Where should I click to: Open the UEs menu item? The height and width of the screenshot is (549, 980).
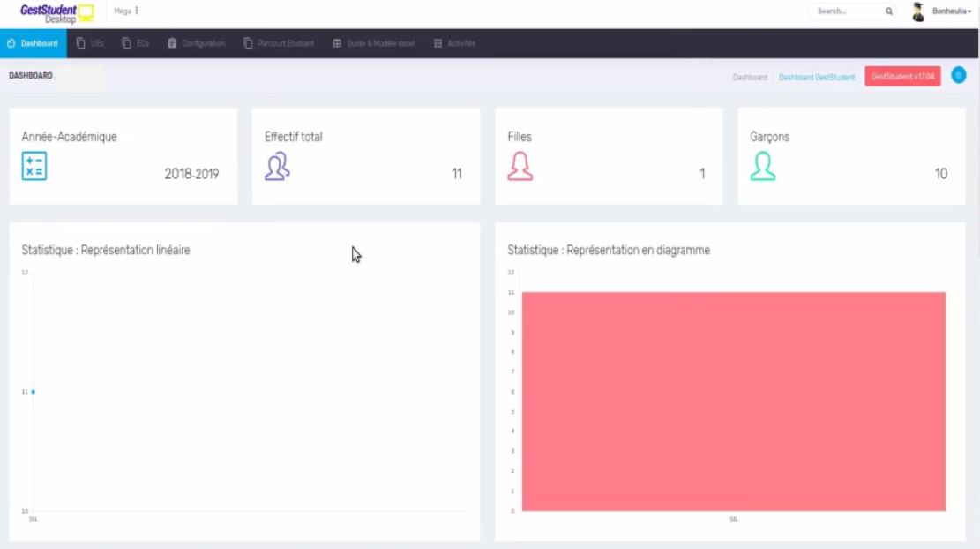[x=91, y=43]
